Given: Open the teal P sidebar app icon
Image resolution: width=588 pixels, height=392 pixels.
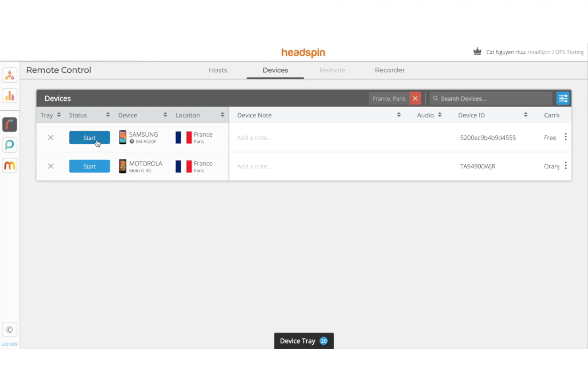Looking at the screenshot, I should click(x=10, y=145).
